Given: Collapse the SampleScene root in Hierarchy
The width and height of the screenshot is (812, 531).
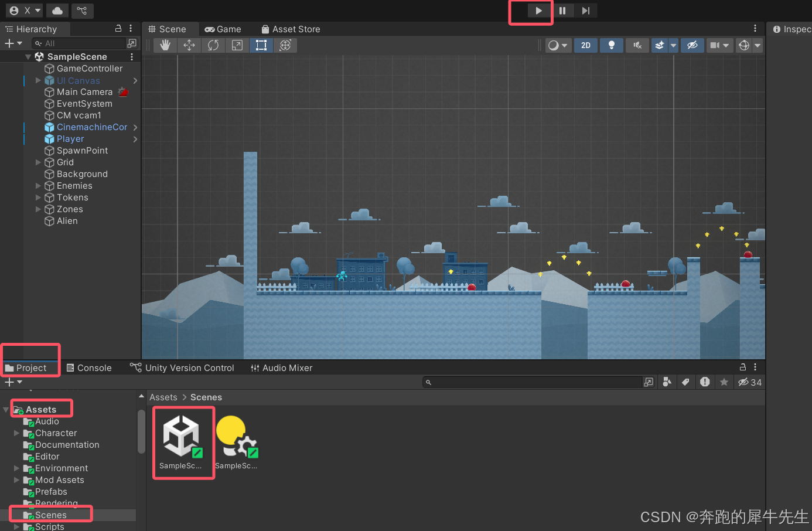Looking at the screenshot, I should pyautogui.click(x=28, y=57).
